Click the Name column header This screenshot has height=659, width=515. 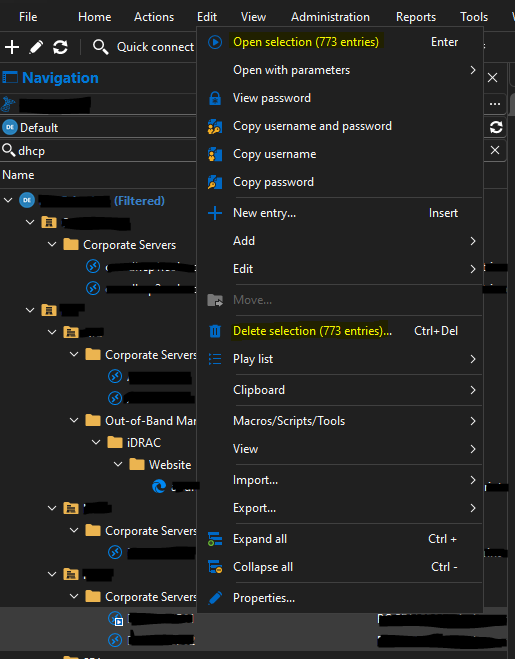tap(18, 175)
